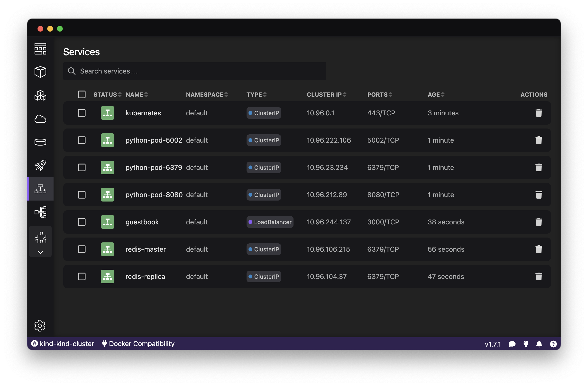Select the Deployments sidebar icon
The width and height of the screenshot is (588, 386).
pyautogui.click(x=40, y=95)
